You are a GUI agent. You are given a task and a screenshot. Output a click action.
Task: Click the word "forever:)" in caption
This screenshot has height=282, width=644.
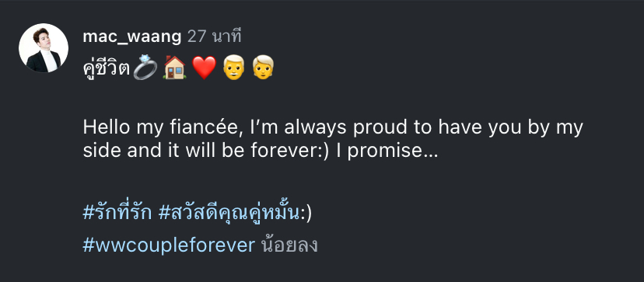click(x=290, y=151)
